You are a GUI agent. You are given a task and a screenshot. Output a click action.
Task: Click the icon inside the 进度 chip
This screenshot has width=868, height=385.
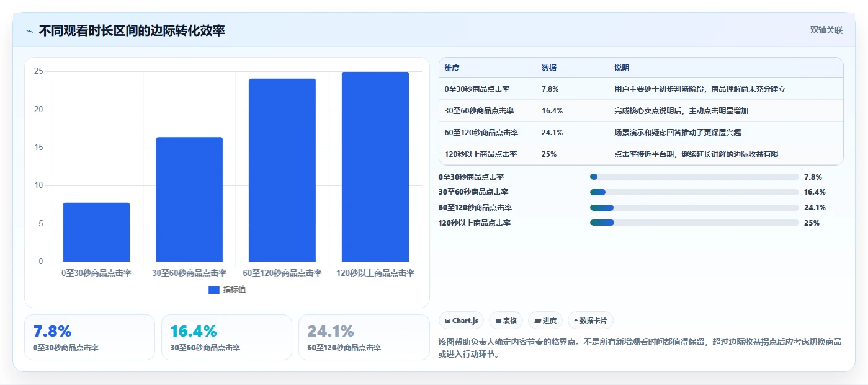537,321
